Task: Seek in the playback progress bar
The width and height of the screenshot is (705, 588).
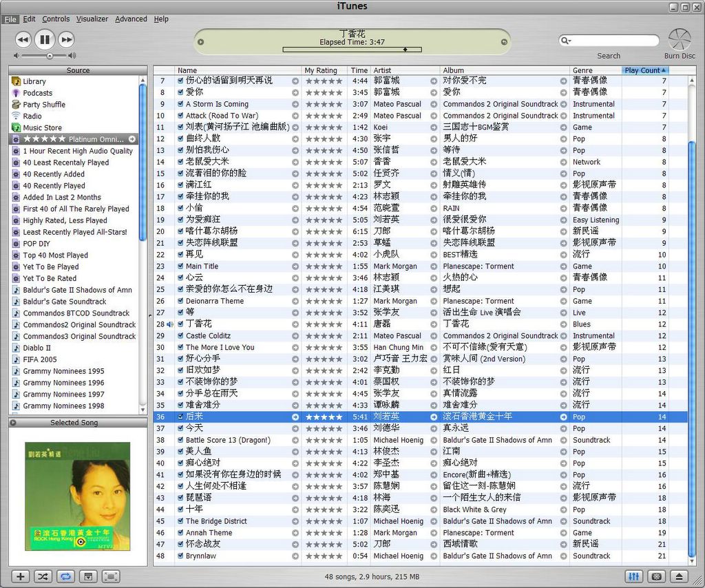Action: (x=352, y=50)
